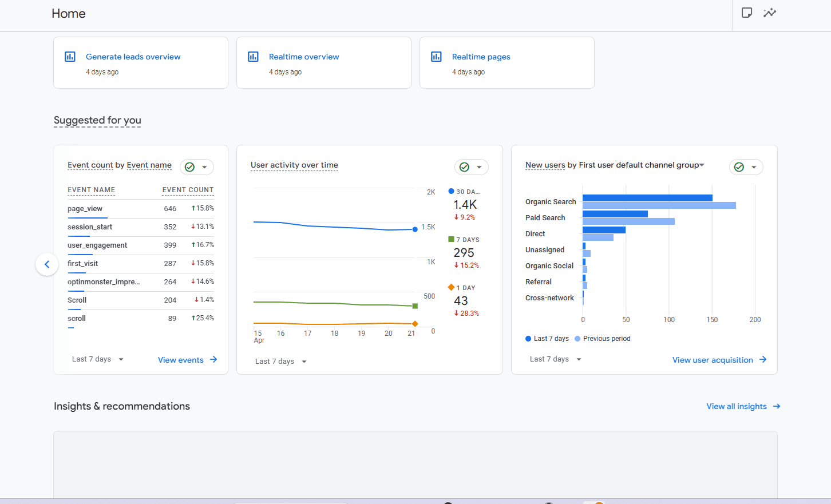Viewport: 831px width, 504px height.
Task: Click the Realtime overview report icon
Action: coord(253,57)
